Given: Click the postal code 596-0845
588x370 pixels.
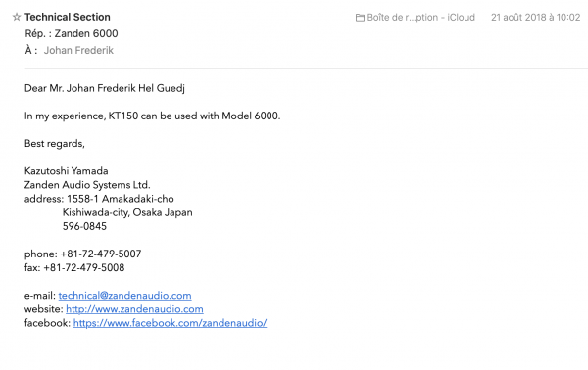Looking at the screenshot, I should coord(84,226).
